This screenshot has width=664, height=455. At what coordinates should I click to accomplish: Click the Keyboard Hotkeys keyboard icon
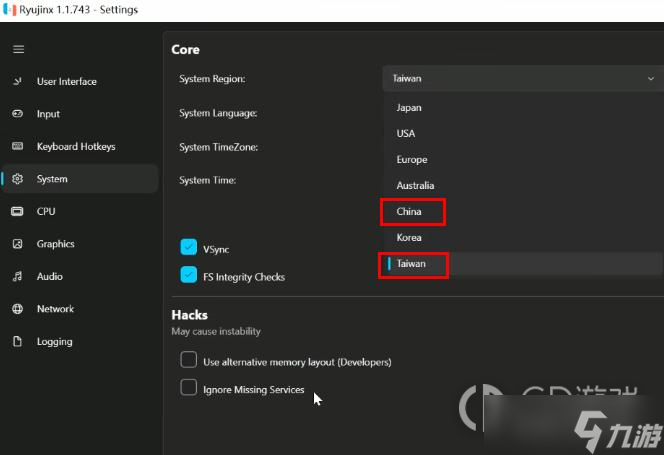tap(17, 146)
